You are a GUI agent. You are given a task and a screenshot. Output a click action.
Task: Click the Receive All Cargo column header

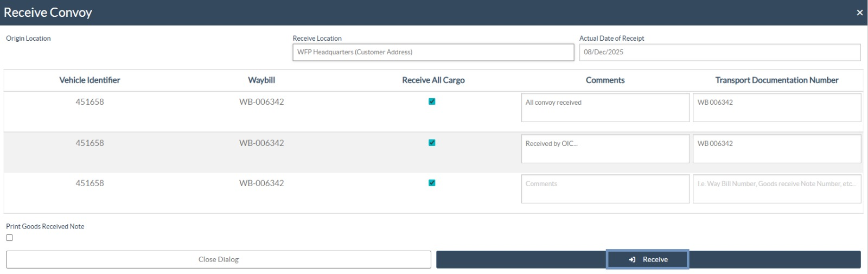click(433, 80)
